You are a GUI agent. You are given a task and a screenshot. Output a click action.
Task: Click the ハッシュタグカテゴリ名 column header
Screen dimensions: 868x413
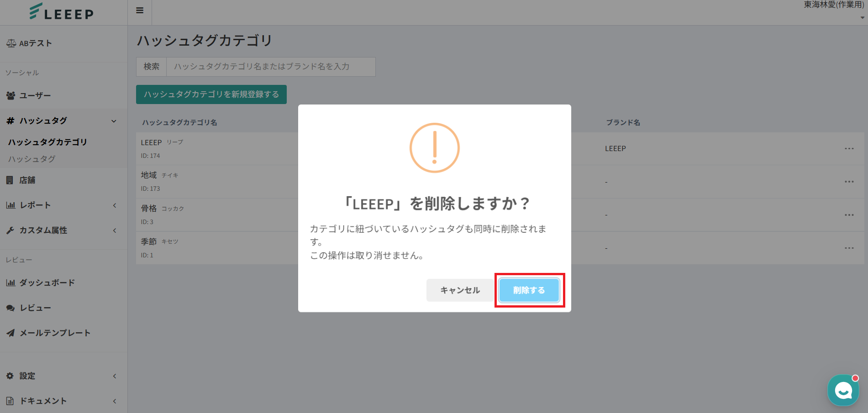point(179,123)
